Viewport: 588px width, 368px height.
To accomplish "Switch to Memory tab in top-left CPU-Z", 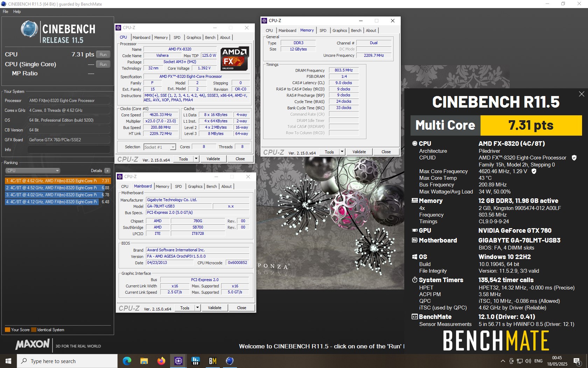I will point(161,38).
